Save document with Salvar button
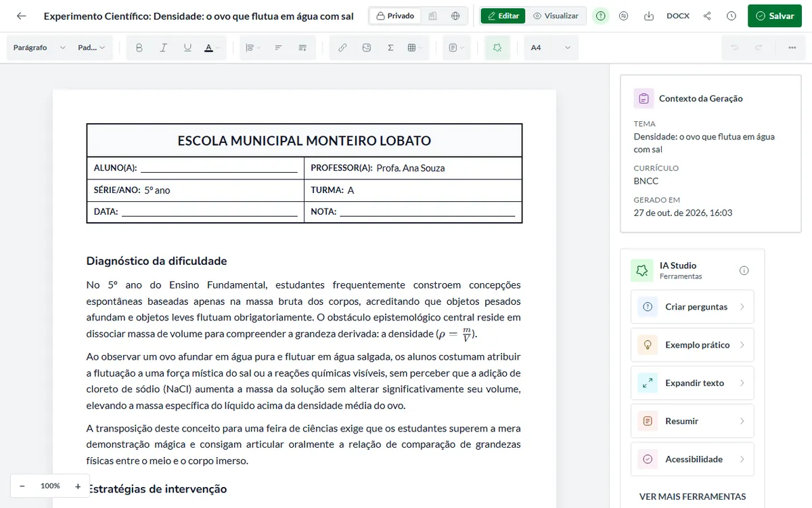Image resolution: width=812 pixels, height=508 pixels. [x=774, y=16]
